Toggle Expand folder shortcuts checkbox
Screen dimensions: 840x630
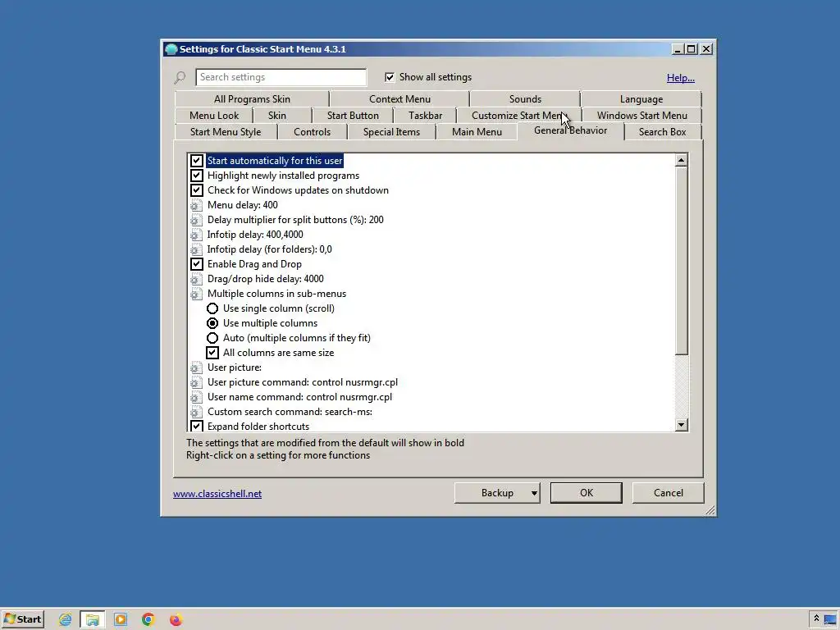pos(197,427)
